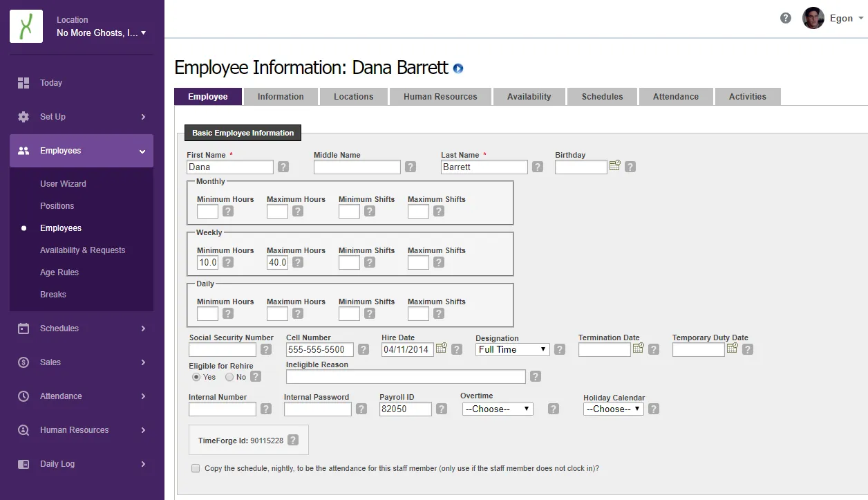Open the Birthday calendar picker
868x500 pixels.
[615, 165]
